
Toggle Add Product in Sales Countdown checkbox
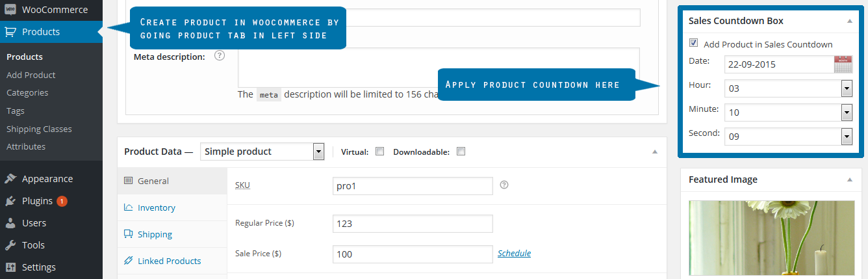(694, 43)
